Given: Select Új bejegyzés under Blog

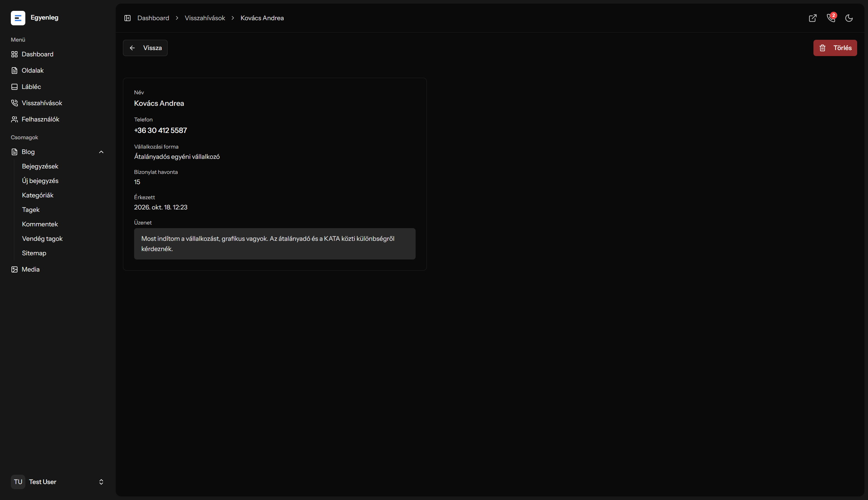Looking at the screenshot, I should 40,181.
